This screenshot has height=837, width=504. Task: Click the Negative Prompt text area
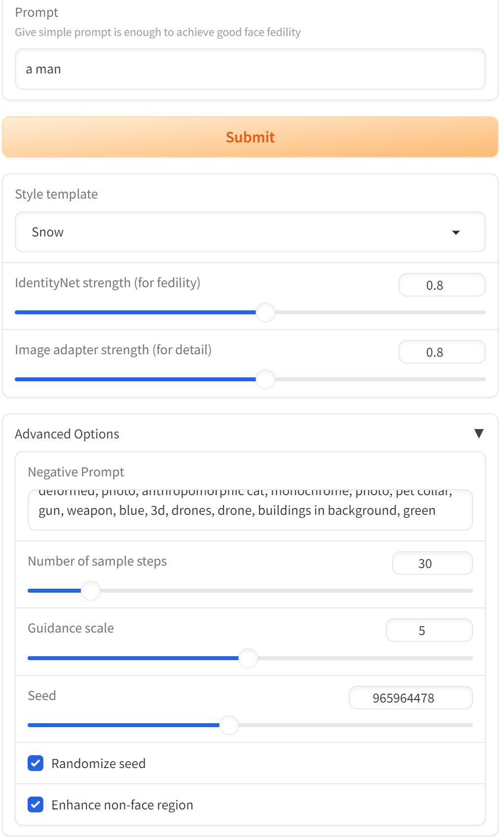[x=250, y=510]
